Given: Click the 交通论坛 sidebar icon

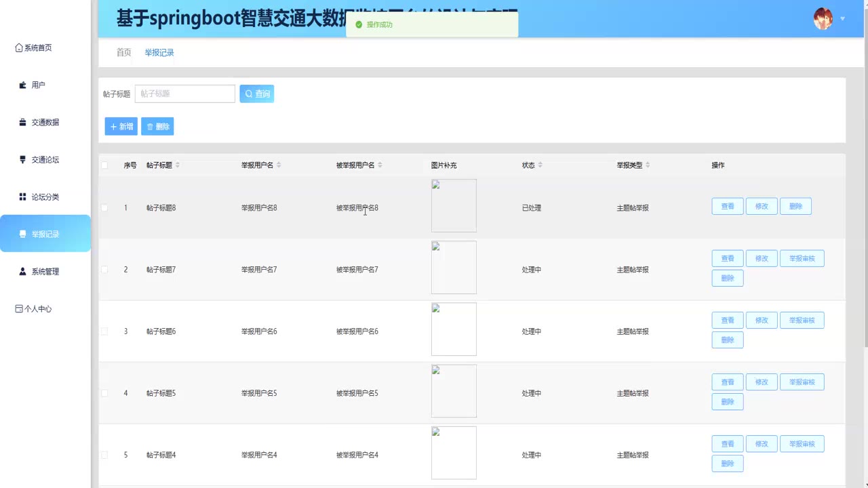Looking at the screenshot, I should 23,160.
